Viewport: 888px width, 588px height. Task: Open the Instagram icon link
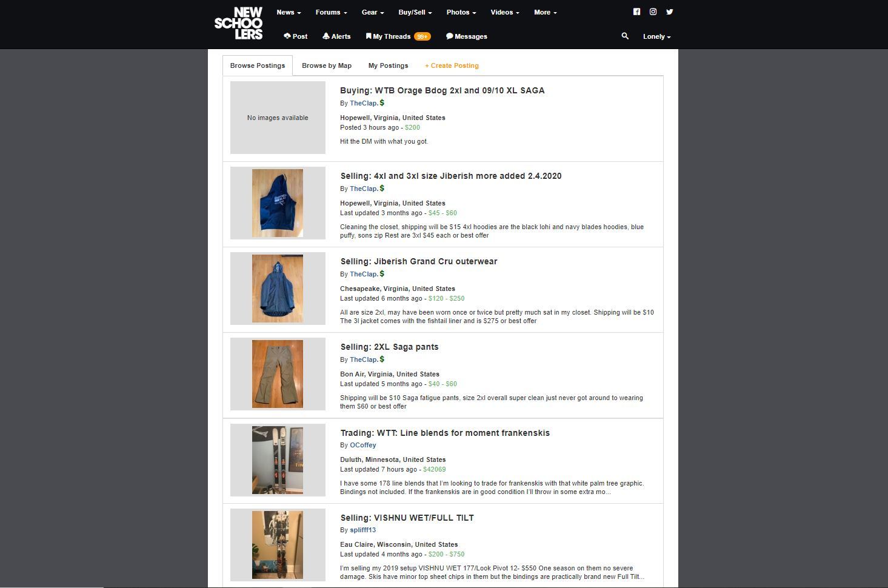pos(653,12)
